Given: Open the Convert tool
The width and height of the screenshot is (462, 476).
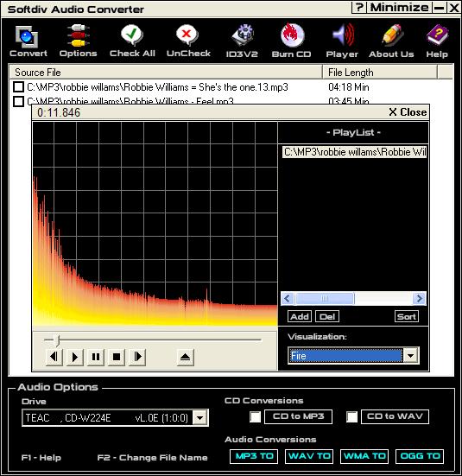Looking at the screenshot, I should (28, 41).
